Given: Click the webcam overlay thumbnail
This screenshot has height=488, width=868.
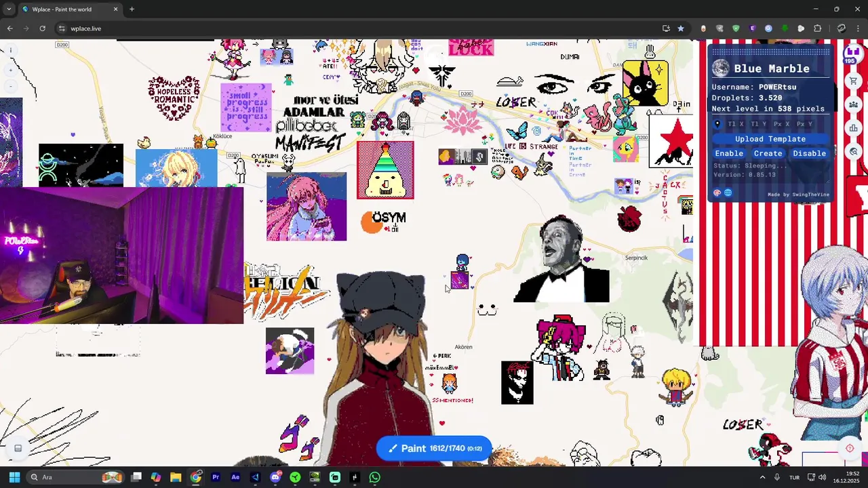Looking at the screenshot, I should tap(121, 256).
